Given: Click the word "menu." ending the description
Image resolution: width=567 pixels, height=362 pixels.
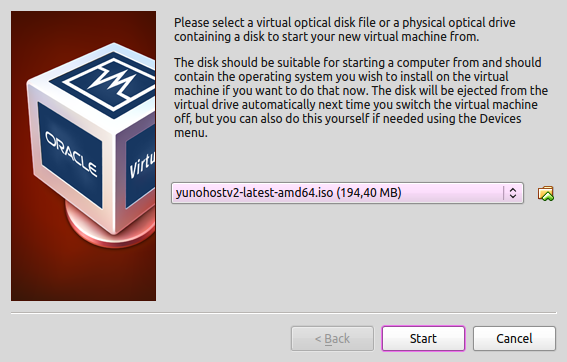Looking at the screenshot, I should (x=191, y=133).
